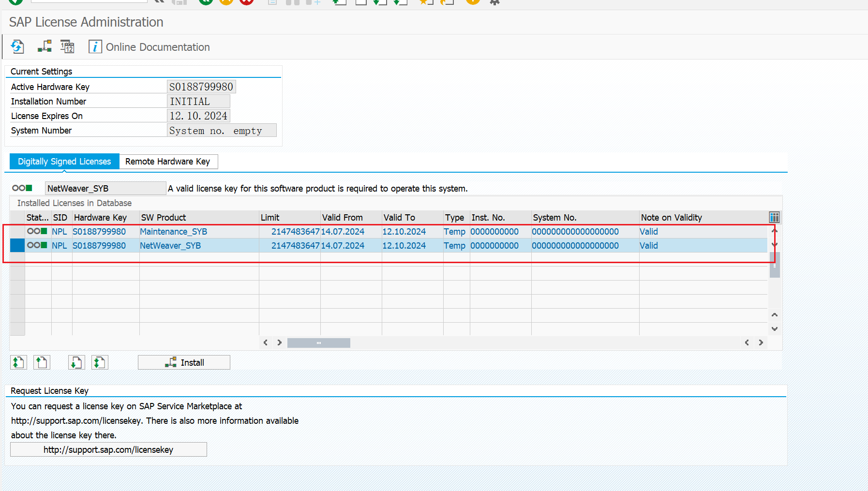Open table column configuration icon

coord(774,217)
